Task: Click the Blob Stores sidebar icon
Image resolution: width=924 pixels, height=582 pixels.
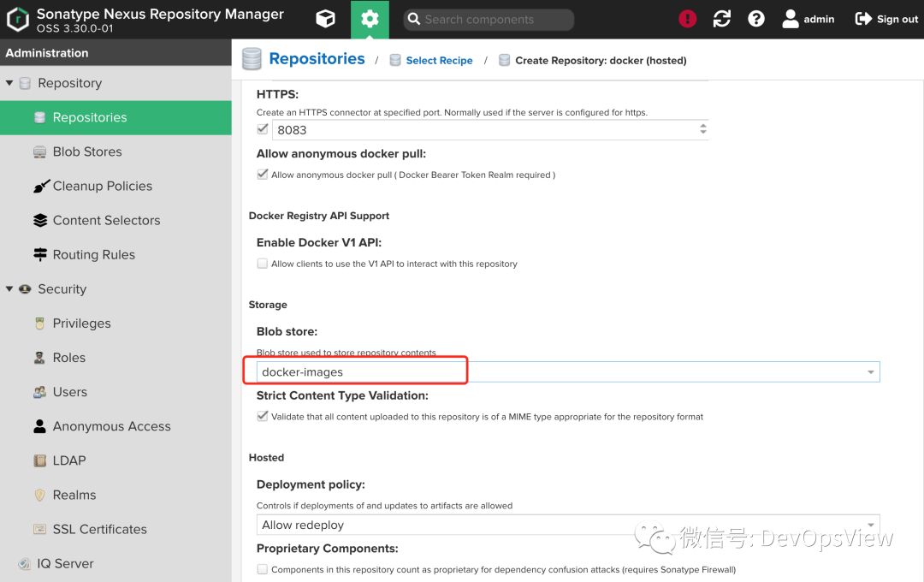Action: (x=39, y=152)
